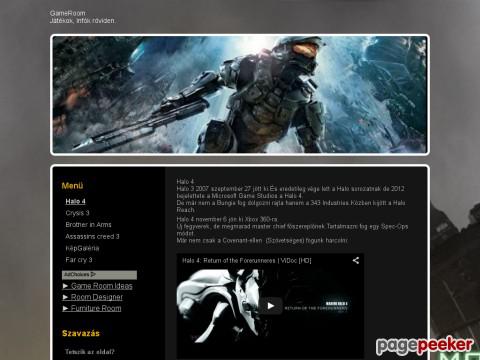Screen dimensions: 480x360
Task: Click the arrow icon beside Game Room Ideas
Action: tap(65, 286)
